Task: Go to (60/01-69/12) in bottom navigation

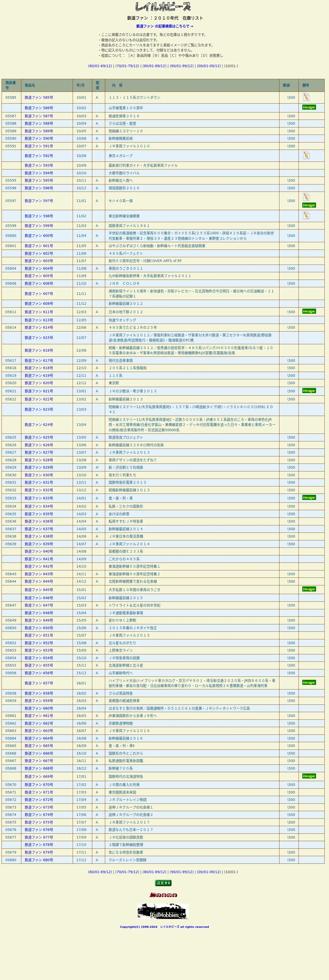Action: coord(100,872)
